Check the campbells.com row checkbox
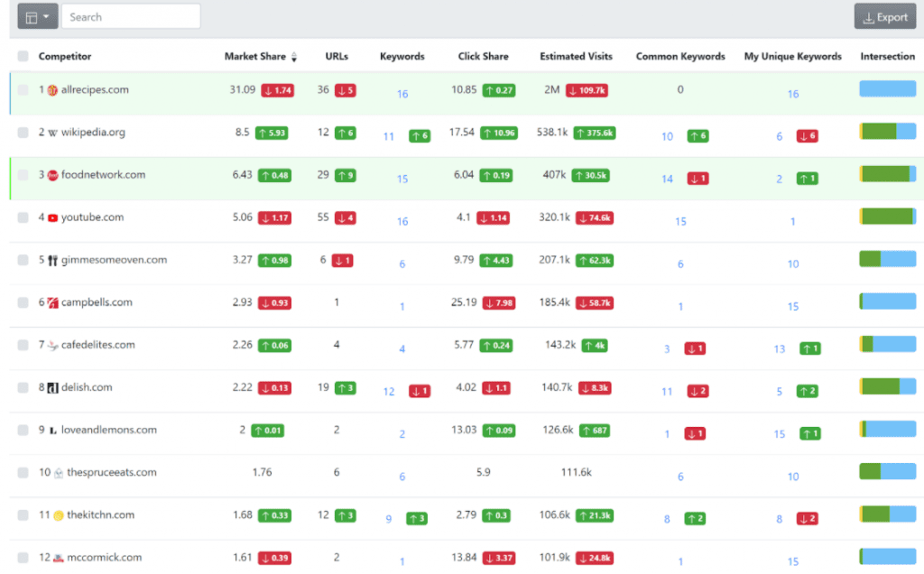 pos(23,302)
